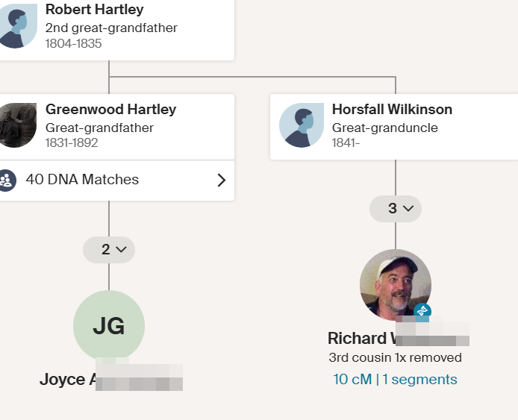Click the 2nd great-grandfather relationship label
Screen dimensions: 518x420
[x=111, y=28]
